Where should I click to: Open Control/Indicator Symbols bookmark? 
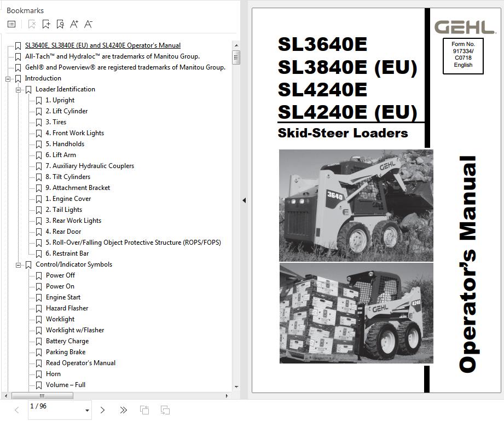pos(74,264)
